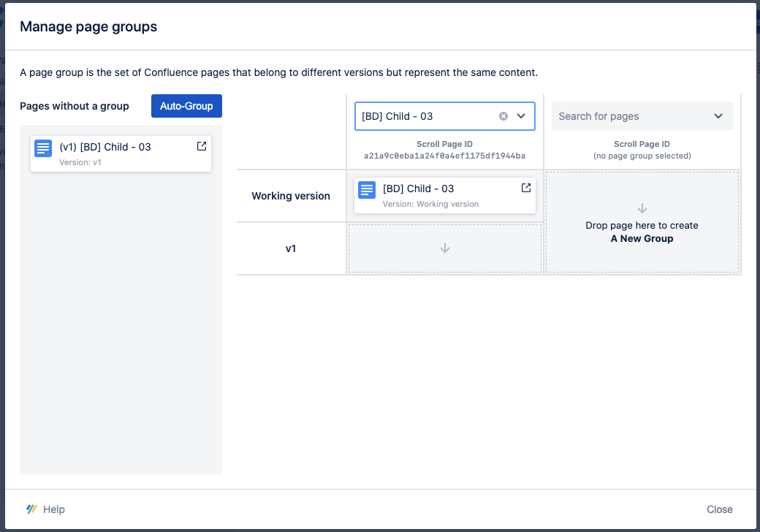
Task: Open the Help link
Action: pyautogui.click(x=53, y=509)
